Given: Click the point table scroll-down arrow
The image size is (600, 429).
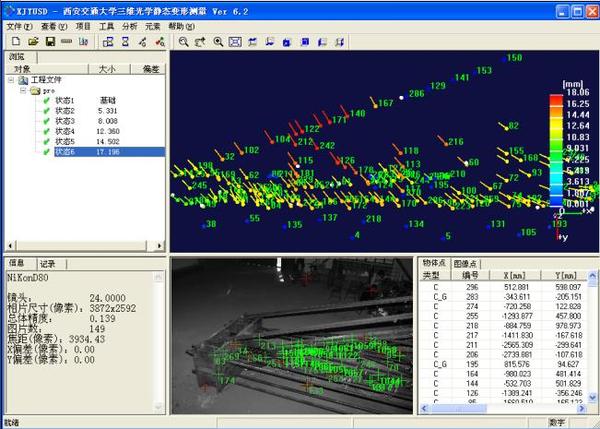Looking at the screenshot, I should coord(592,398).
